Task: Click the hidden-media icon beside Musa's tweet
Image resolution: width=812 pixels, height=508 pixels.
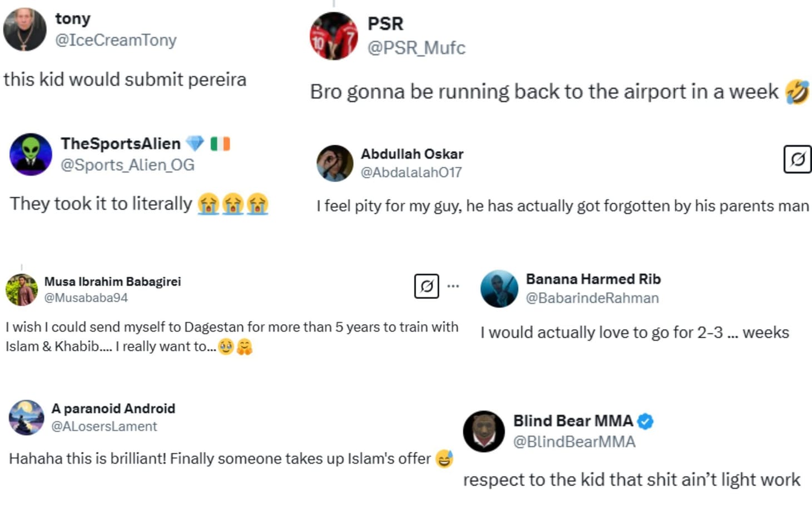Action: coord(427,287)
